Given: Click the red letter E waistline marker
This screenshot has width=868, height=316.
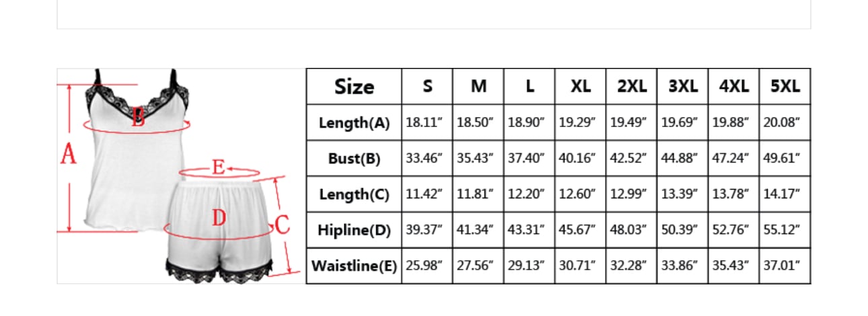Looking at the screenshot, I should click(218, 167).
